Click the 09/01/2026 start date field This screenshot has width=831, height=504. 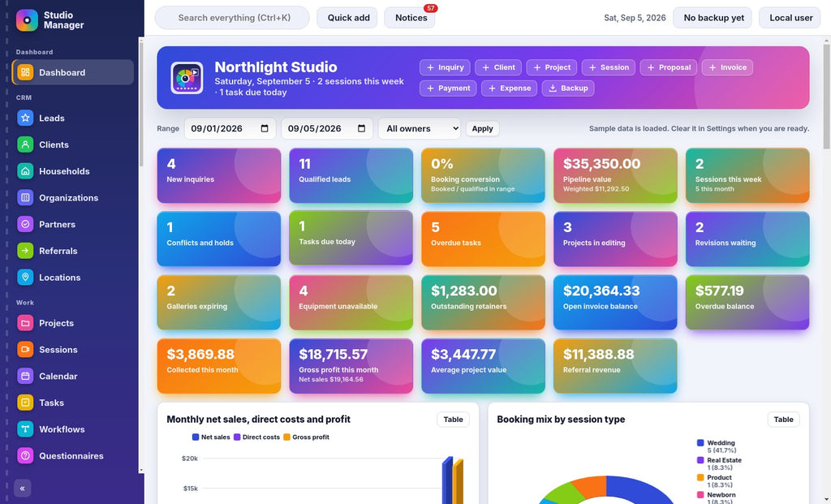point(230,128)
